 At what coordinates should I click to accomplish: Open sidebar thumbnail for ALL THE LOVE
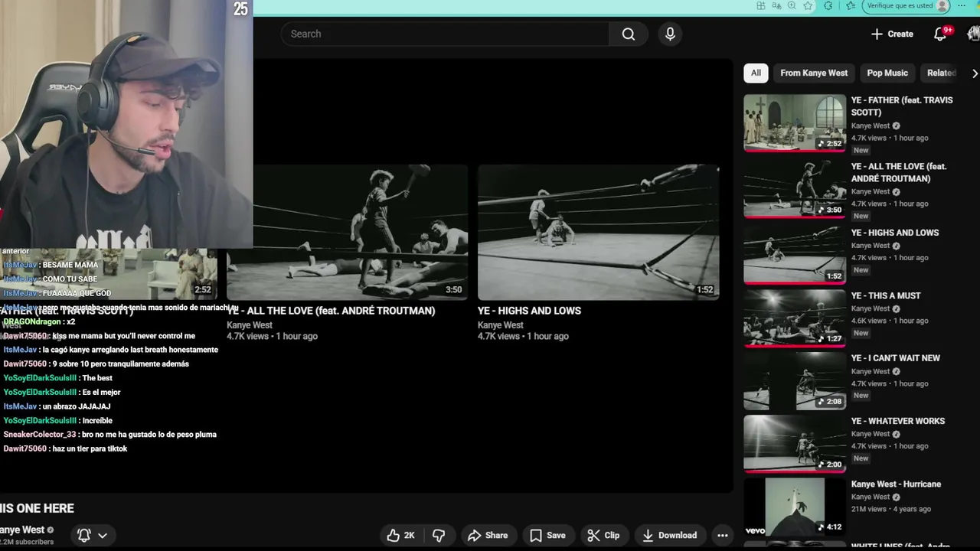pos(795,189)
